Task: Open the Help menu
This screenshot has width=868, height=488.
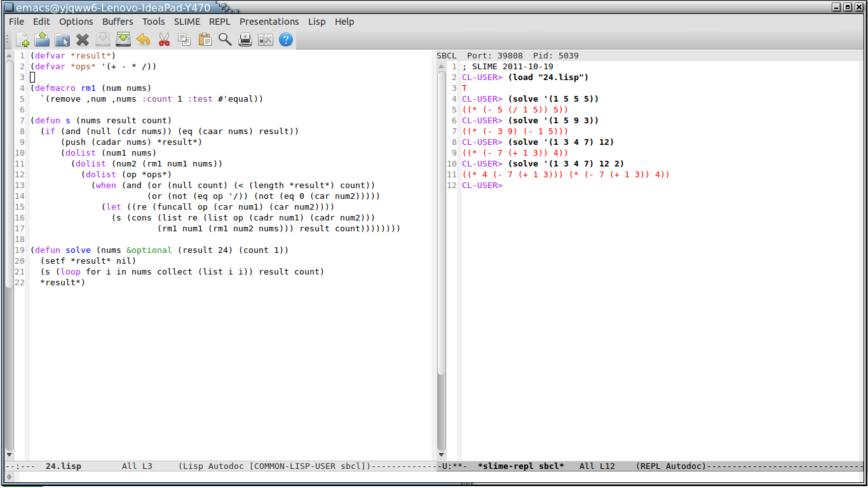Action: (344, 22)
